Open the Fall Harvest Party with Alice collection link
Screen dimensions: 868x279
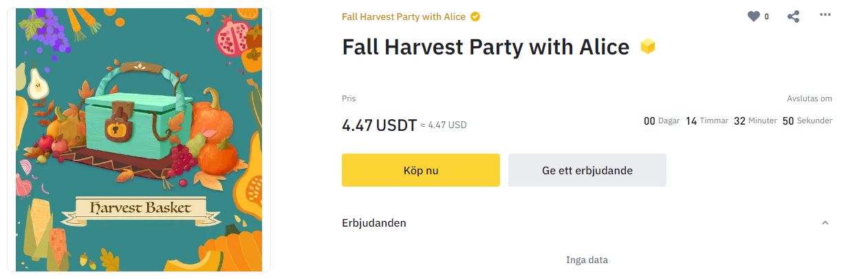tap(403, 17)
